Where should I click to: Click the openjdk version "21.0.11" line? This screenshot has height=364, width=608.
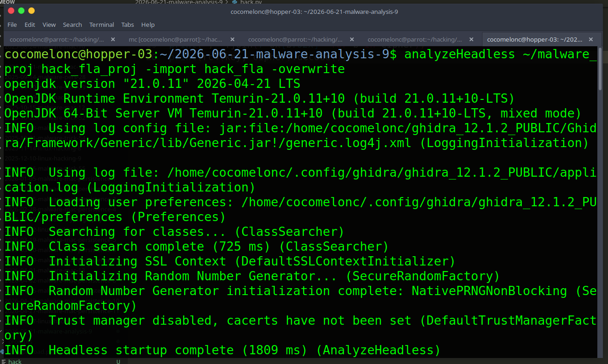point(152,84)
